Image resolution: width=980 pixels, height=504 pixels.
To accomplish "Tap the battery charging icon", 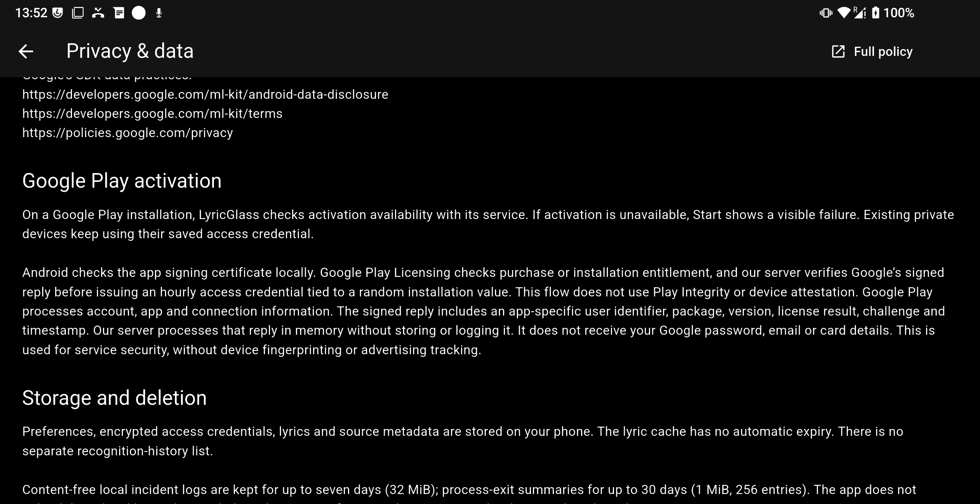I will 875,13.
